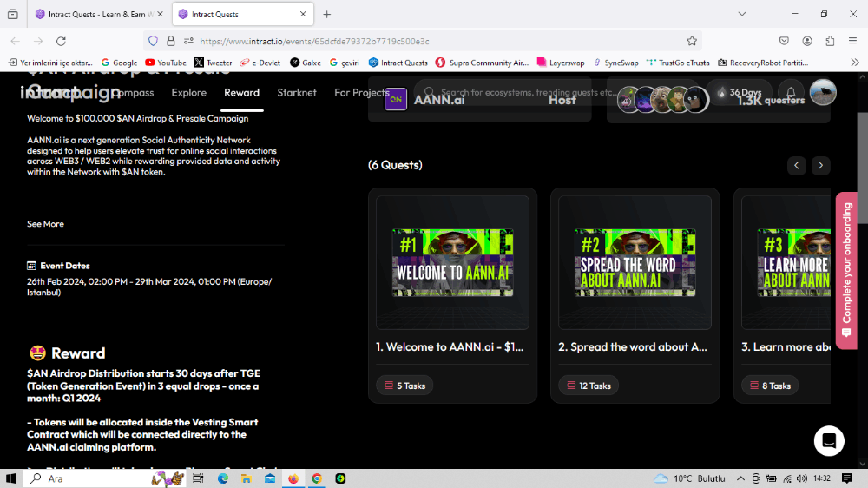Click quest title 2. Spread the word
The height and width of the screenshot is (488, 868).
click(633, 347)
